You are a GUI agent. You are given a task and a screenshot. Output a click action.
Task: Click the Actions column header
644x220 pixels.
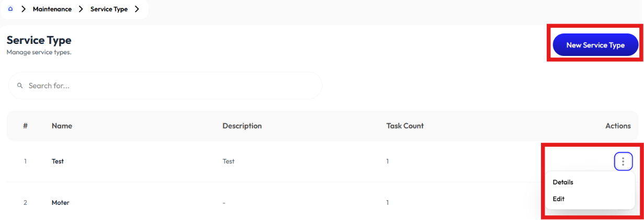pyautogui.click(x=618, y=126)
